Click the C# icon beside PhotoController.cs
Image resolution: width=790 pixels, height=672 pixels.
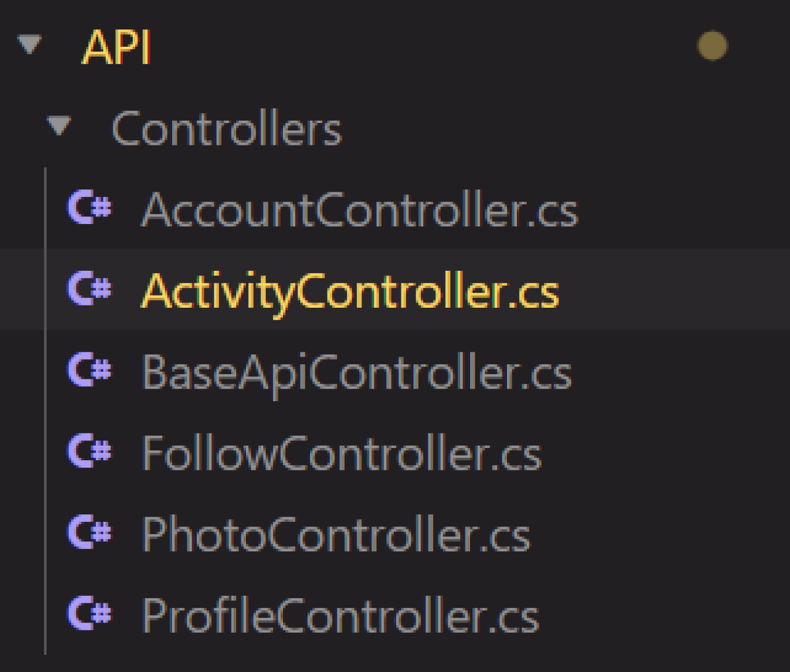click(x=90, y=532)
